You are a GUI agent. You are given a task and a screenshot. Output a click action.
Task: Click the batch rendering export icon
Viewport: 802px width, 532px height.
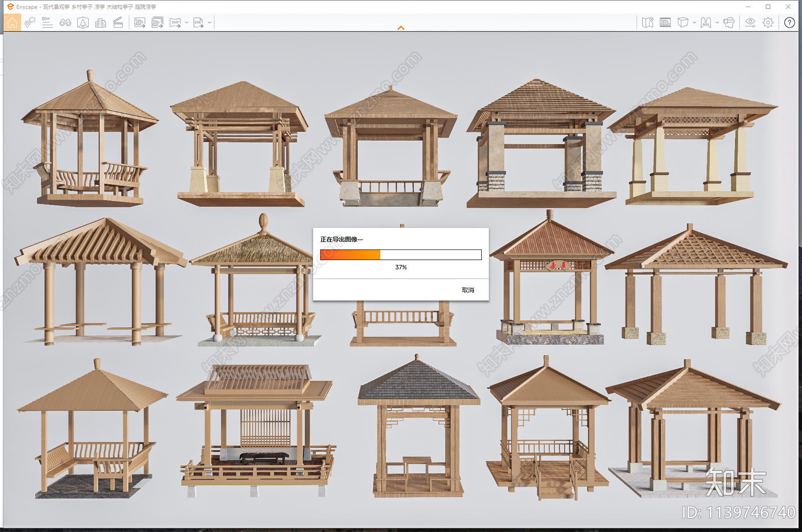coord(157,23)
